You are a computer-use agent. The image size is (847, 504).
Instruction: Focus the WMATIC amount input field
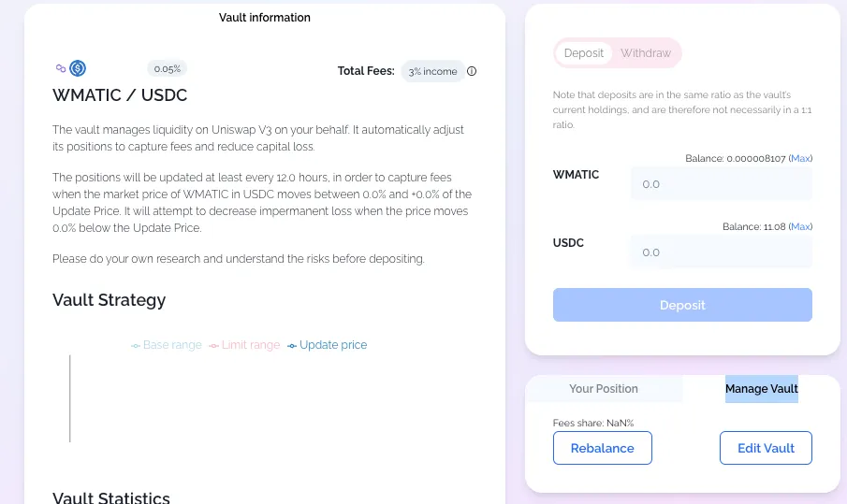[x=721, y=184]
